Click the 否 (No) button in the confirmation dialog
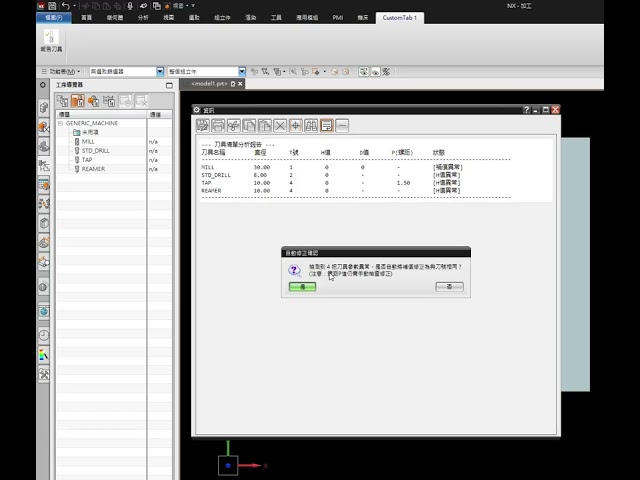This screenshot has height=480, width=640. pos(449,287)
